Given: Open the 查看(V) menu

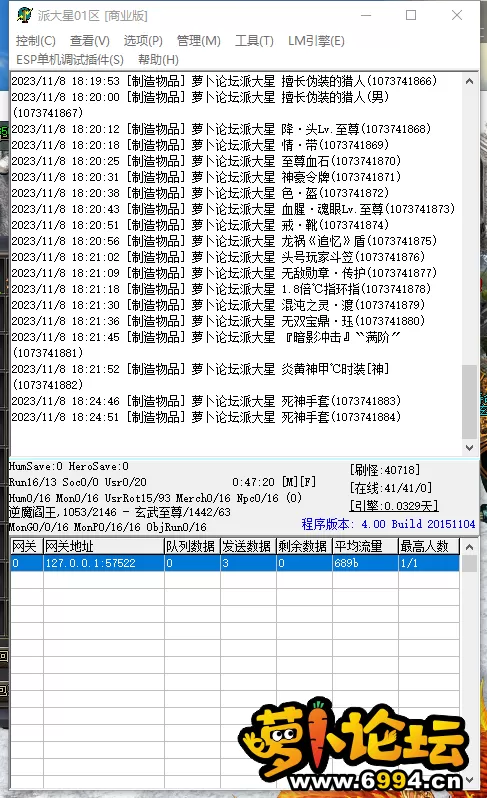Looking at the screenshot, I should tap(90, 41).
